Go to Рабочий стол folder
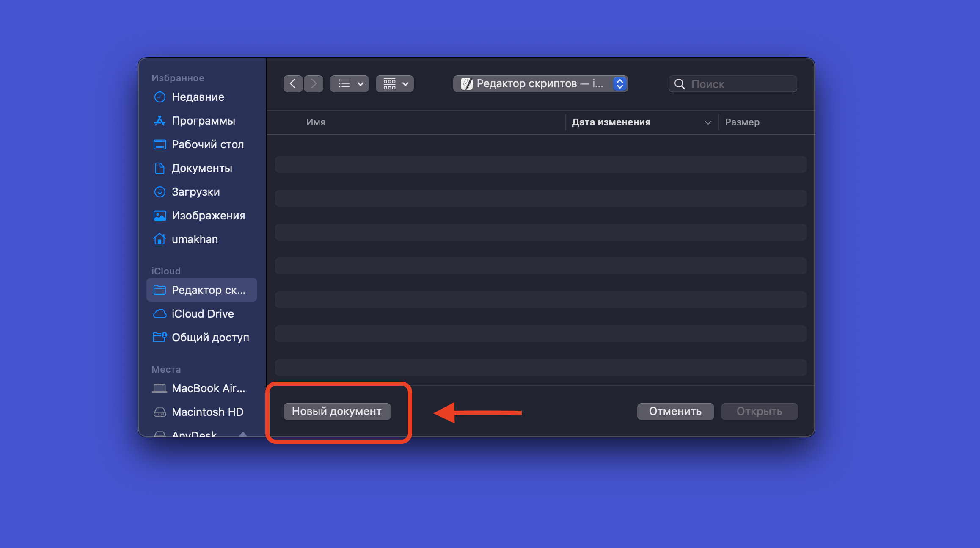980x548 pixels. pos(207,144)
